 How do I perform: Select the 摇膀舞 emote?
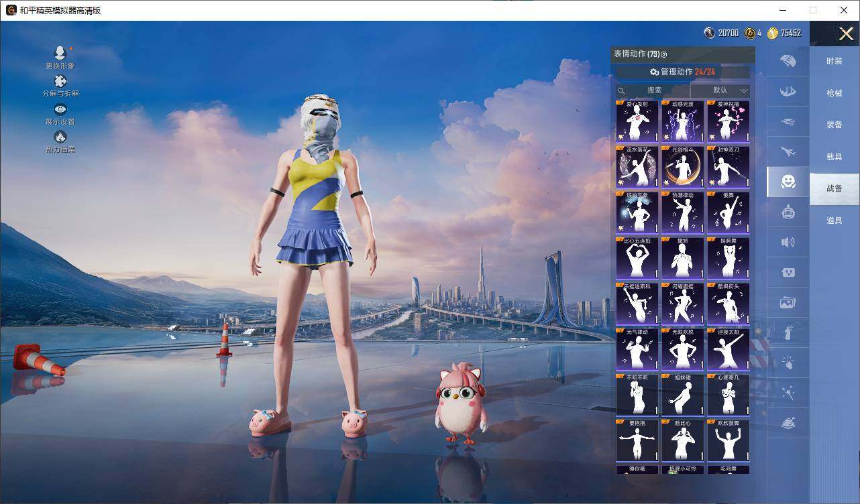coord(728,258)
